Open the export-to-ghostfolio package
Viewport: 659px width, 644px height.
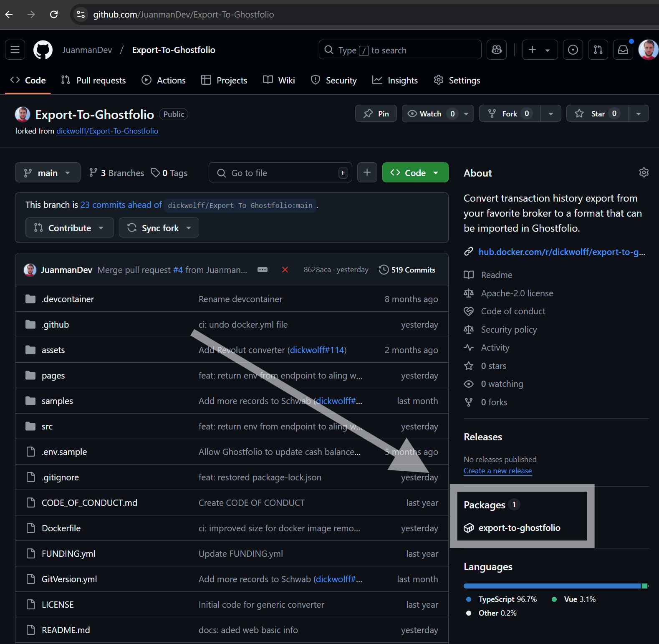(519, 528)
